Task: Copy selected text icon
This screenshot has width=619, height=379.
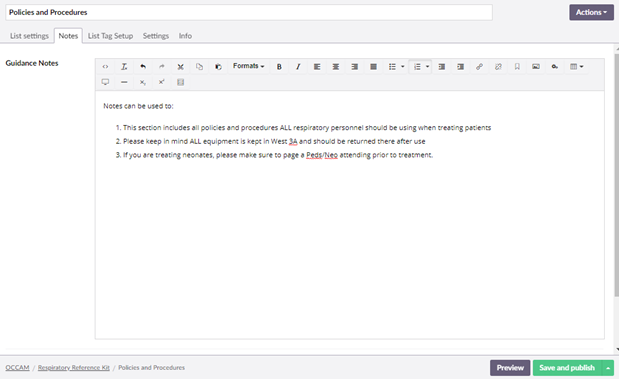Action: point(199,67)
